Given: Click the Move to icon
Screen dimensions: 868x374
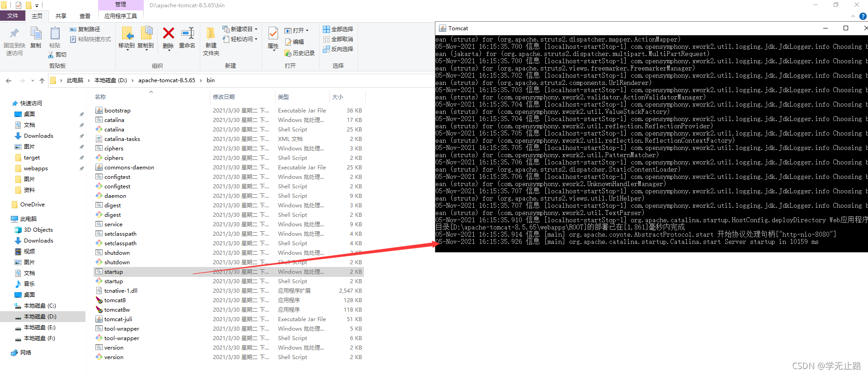Looking at the screenshot, I should pyautogui.click(x=127, y=34).
